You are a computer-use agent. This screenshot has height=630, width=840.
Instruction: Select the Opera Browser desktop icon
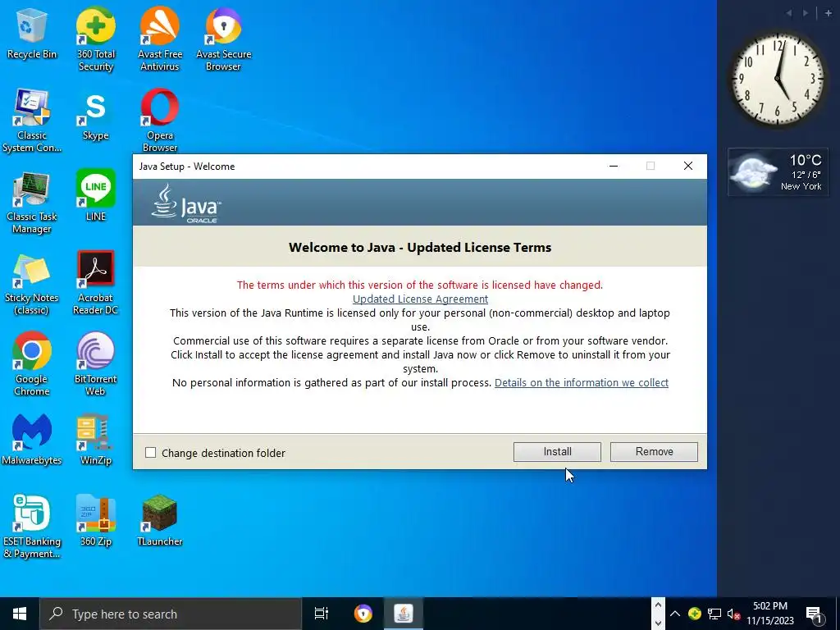coord(160,121)
